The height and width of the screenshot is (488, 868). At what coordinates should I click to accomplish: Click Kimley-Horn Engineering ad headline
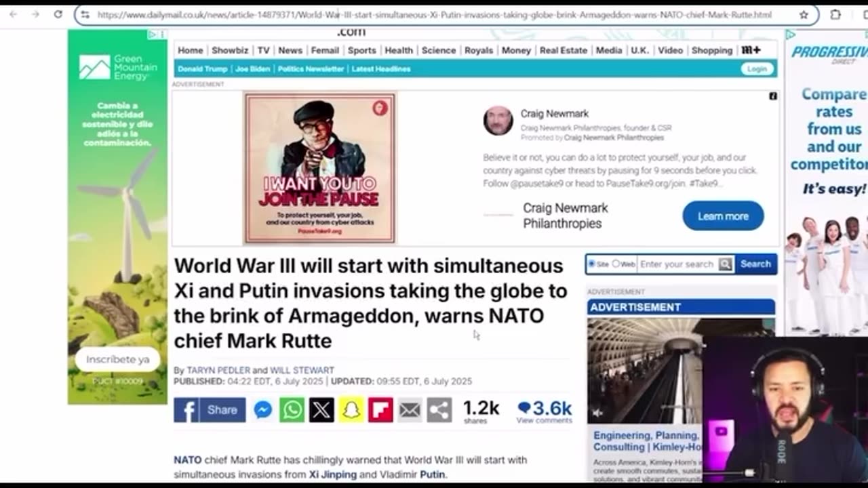pyautogui.click(x=646, y=441)
